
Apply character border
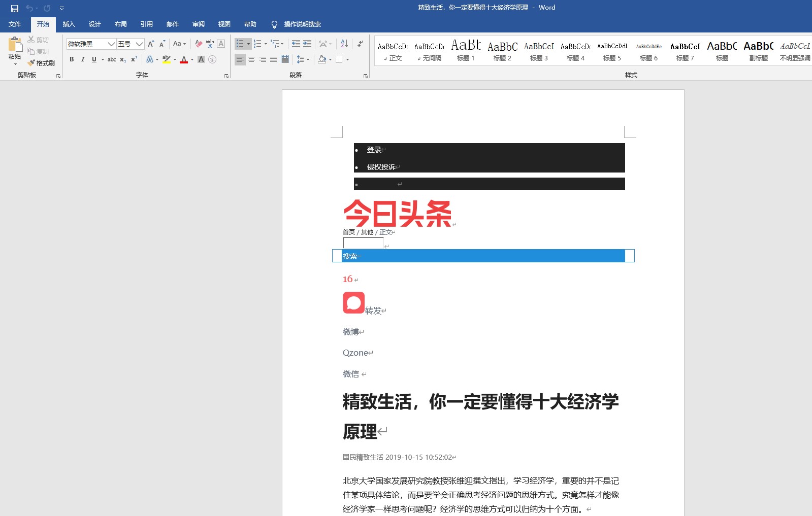(x=221, y=44)
